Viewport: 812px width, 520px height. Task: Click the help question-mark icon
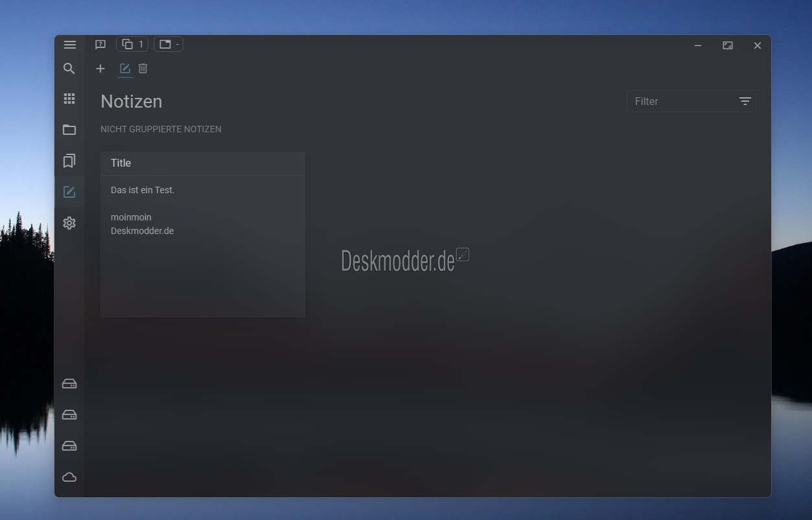[x=100, y=45]
